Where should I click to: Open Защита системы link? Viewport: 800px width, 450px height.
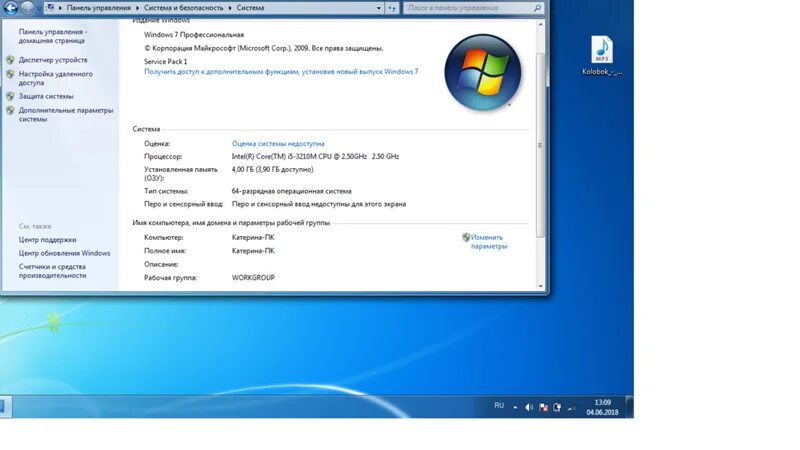pos(46,96)
